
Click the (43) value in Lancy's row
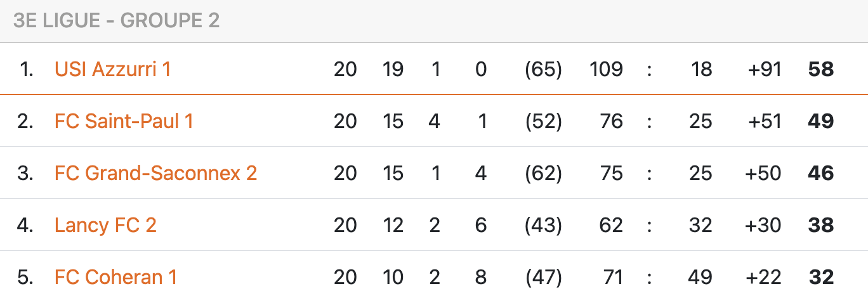point(543,225)
